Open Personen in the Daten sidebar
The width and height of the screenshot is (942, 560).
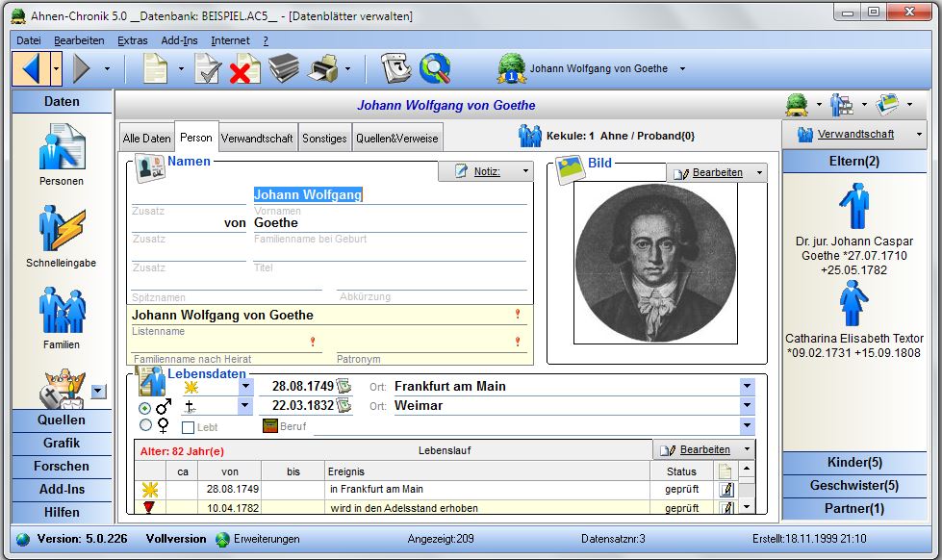coord(62,154)
